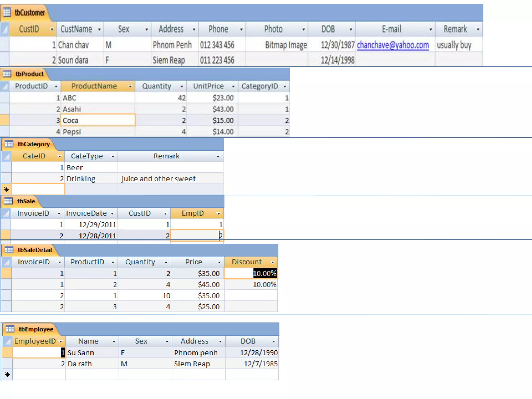Click the tbEmployee table icon

(x=10, y=329)
